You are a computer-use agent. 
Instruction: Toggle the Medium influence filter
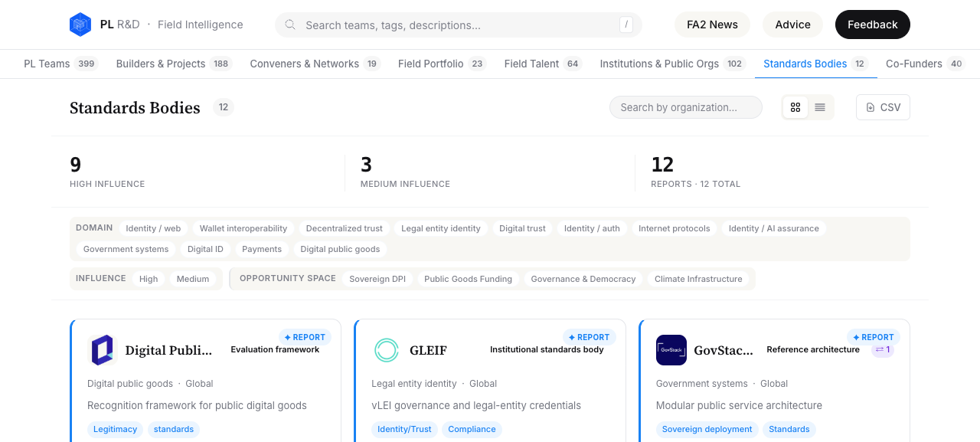click(x=193, y=279)
